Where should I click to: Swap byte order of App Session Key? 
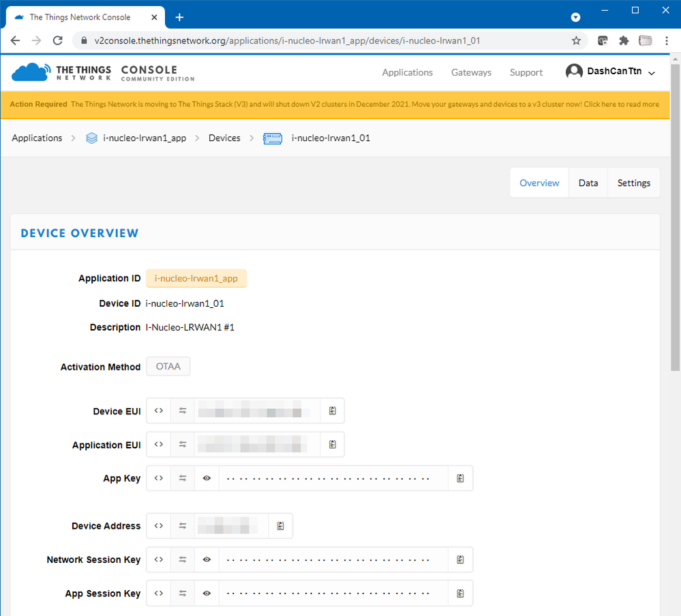[x=183, y=594]
